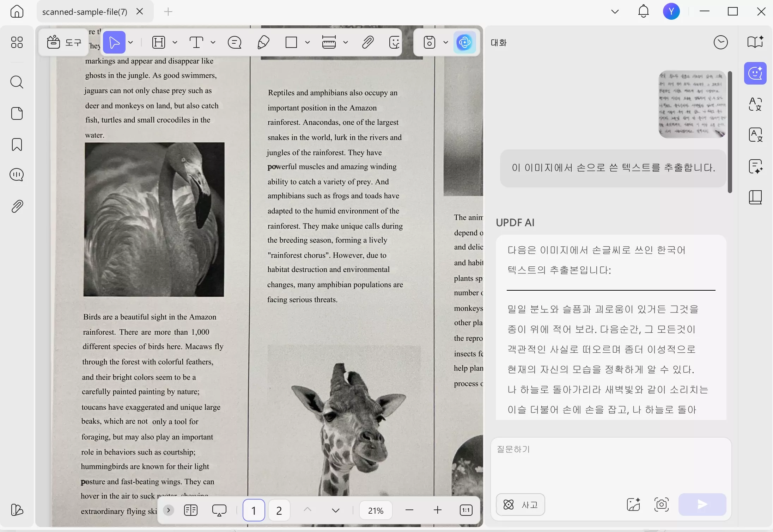Select the attach file paperclip tool
The width and height of the screenshot is (773, 532).
pyautogui.click(x=367, y=42)
